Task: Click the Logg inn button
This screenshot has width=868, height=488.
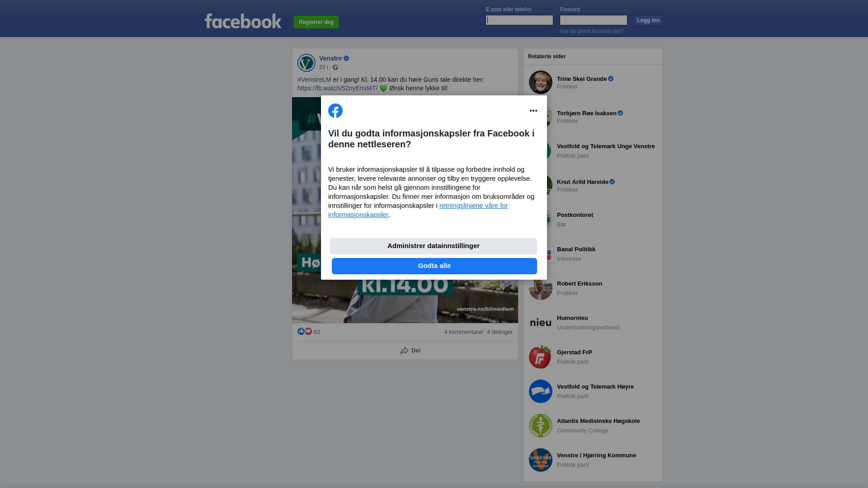Action: [648, 20]
